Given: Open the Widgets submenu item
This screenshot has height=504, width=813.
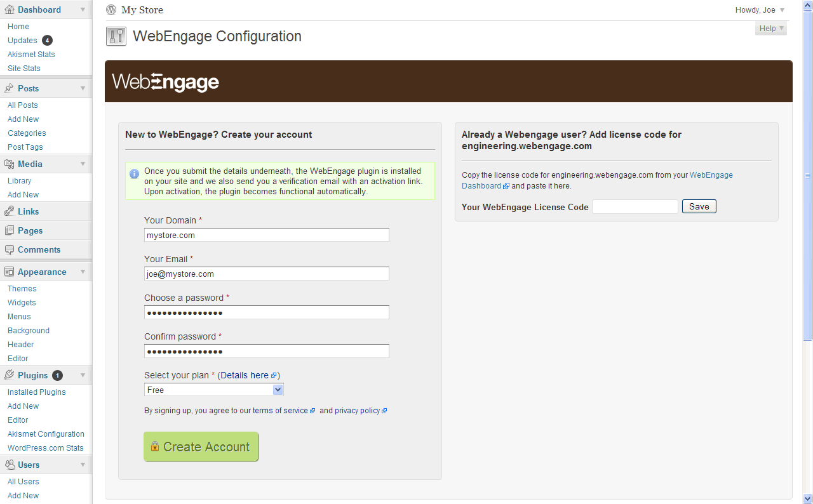Looking at the screenshot, I should pos(22,303).
